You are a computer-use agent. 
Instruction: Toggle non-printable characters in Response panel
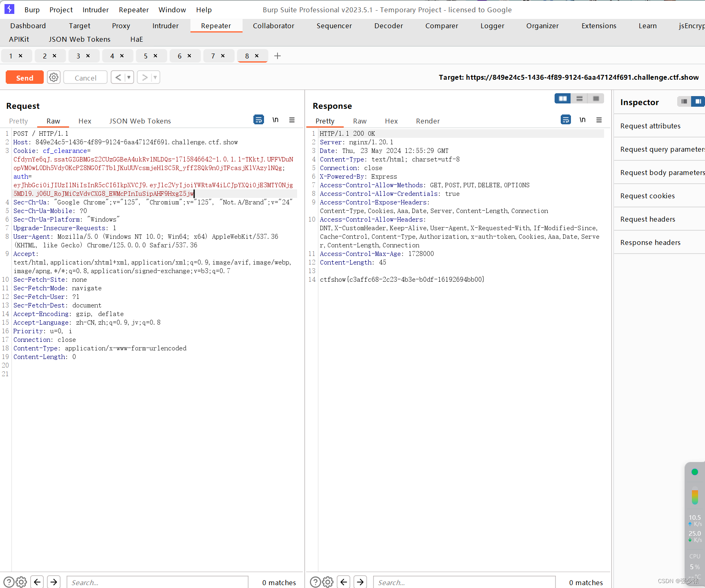(582, 119)
